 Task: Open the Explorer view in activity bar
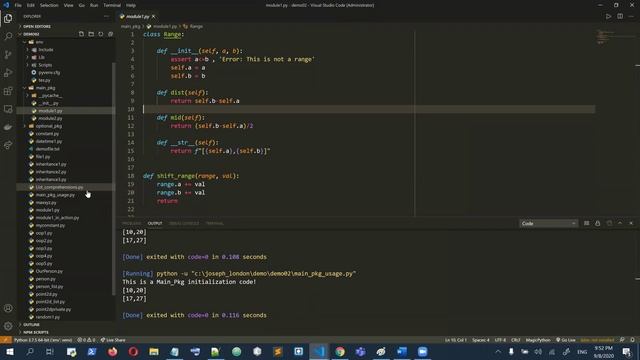(x=8, y=18)
